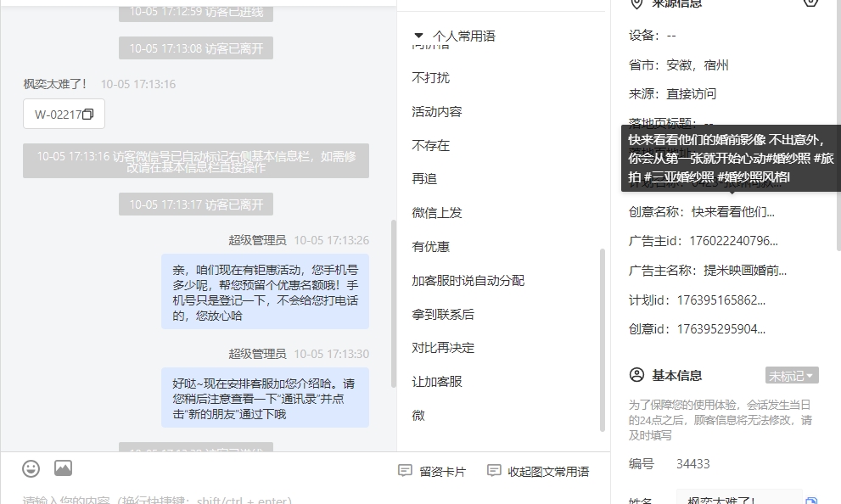Screen dimensions: 841x504
Task: Click 编号 value 34433
Action: pyautogui.click(x=693, y=464)
